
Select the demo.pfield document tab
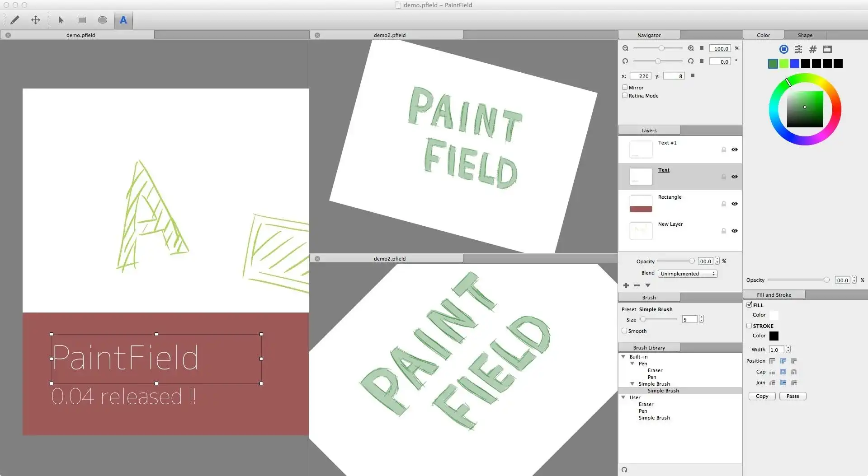[x=77, y=35]
